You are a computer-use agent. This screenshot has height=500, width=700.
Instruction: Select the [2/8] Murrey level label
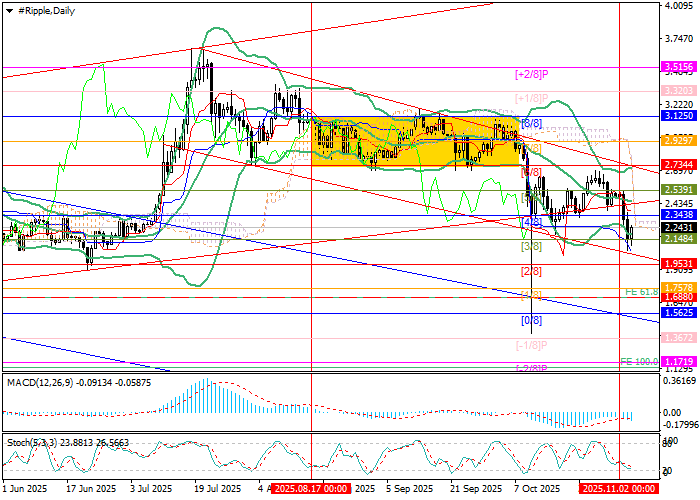[532, 271]
